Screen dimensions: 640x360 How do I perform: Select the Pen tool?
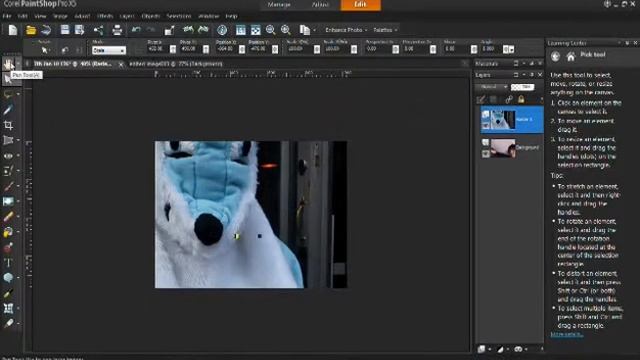coord(8,293)
